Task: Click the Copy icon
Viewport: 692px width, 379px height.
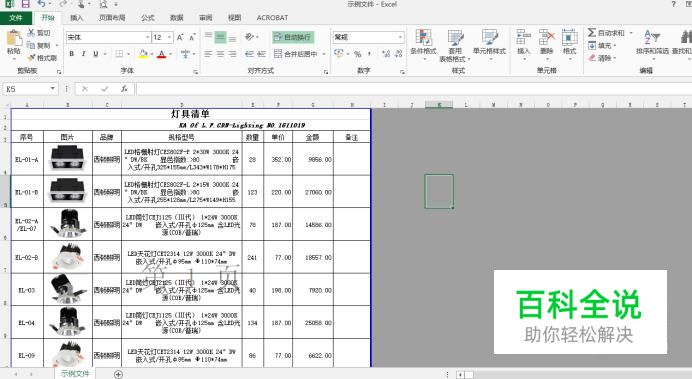Action: (x=31, y=45)
